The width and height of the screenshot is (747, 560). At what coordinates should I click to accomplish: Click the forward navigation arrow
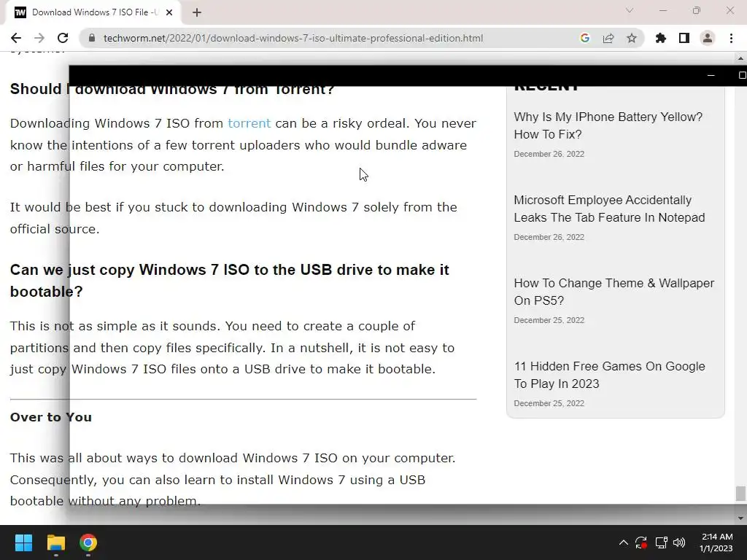coord(39,38)
